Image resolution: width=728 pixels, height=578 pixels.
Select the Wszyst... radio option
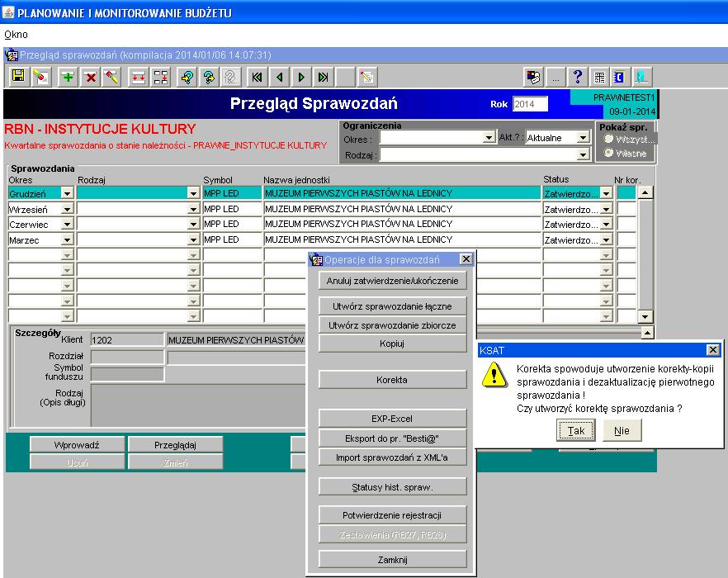[608, 139]
